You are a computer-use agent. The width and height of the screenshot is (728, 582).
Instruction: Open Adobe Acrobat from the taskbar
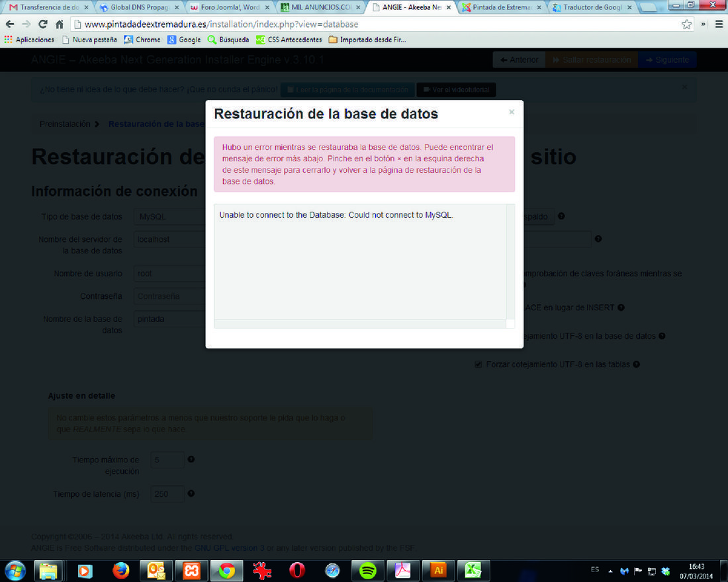402,571
